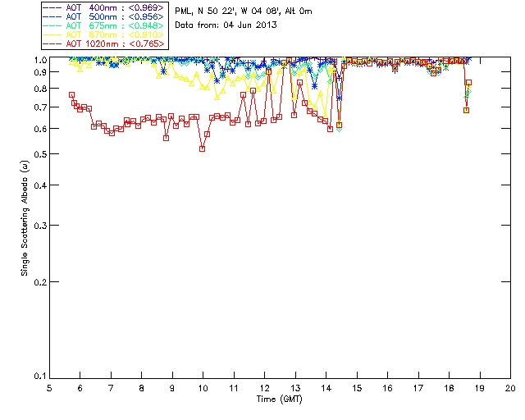This screenshot has width=525, height=420.
Task: Click the AOT 1020nm legend entry
Action: [x=105, y=43]
